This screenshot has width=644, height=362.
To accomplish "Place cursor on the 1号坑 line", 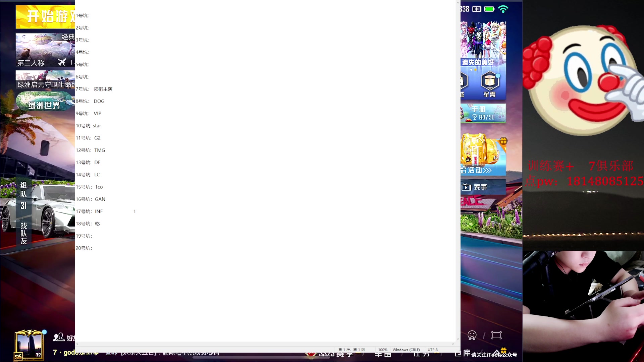I will (83, 15).
